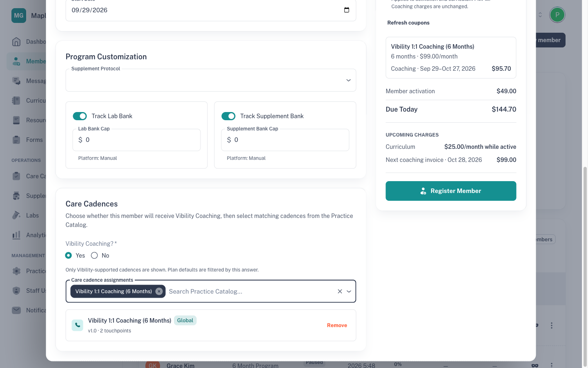Click the Start Date field value

click(x=89, y=10)
